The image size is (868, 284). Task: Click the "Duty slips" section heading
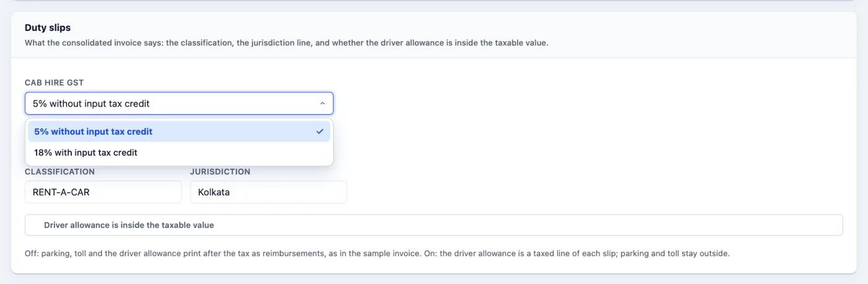point(48,28)
